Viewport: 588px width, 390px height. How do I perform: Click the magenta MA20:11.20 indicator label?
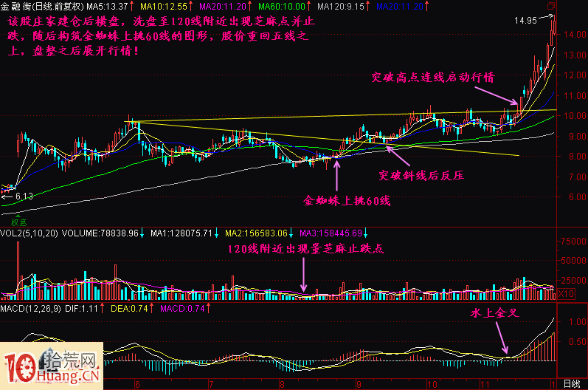pos(223,7)
